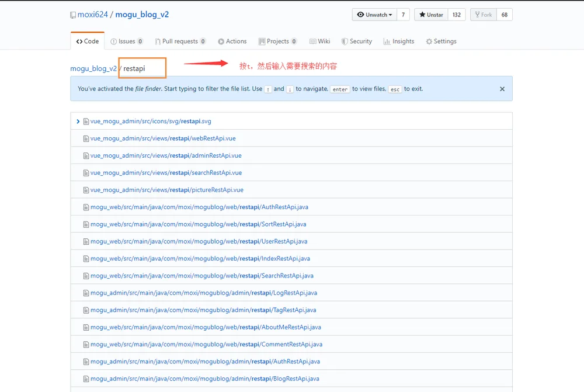Click the file icon of TagRestApi.java
This screenshot has height=392, width=584.
86,310
